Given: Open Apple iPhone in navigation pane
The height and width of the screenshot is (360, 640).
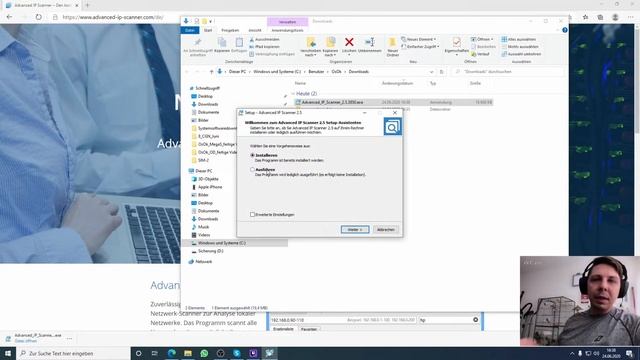Looking at the screenshot, I should 210,187.
